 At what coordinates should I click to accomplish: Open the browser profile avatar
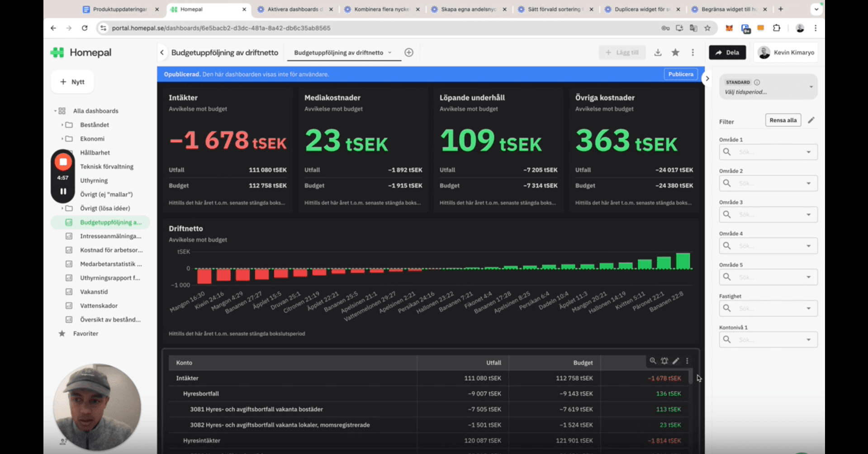pos(800,28)
